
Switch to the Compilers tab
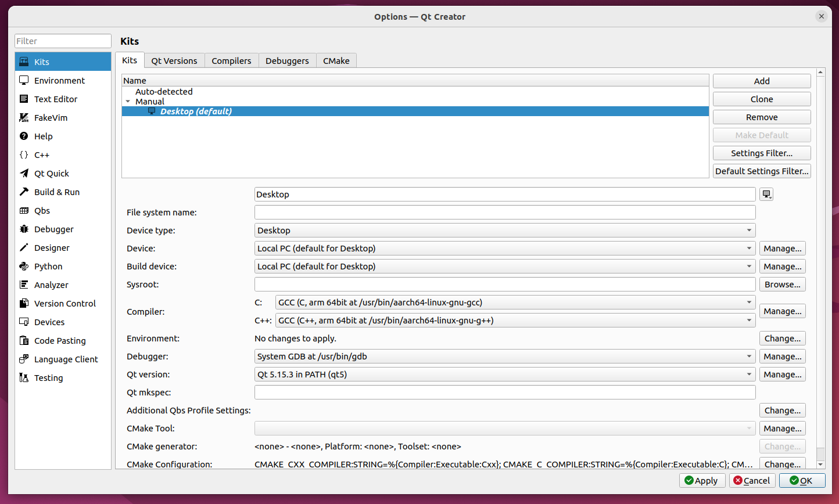point(231,61)
